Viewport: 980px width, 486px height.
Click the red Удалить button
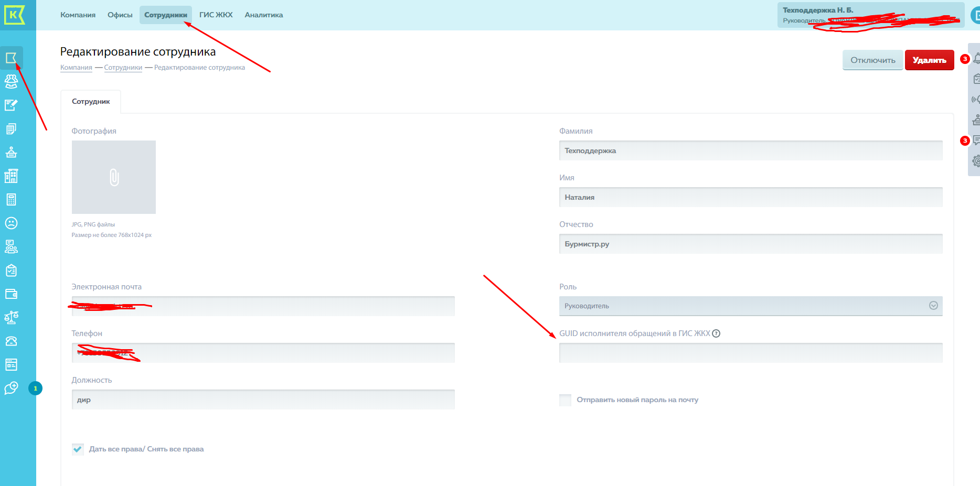(x=930, y=60)
